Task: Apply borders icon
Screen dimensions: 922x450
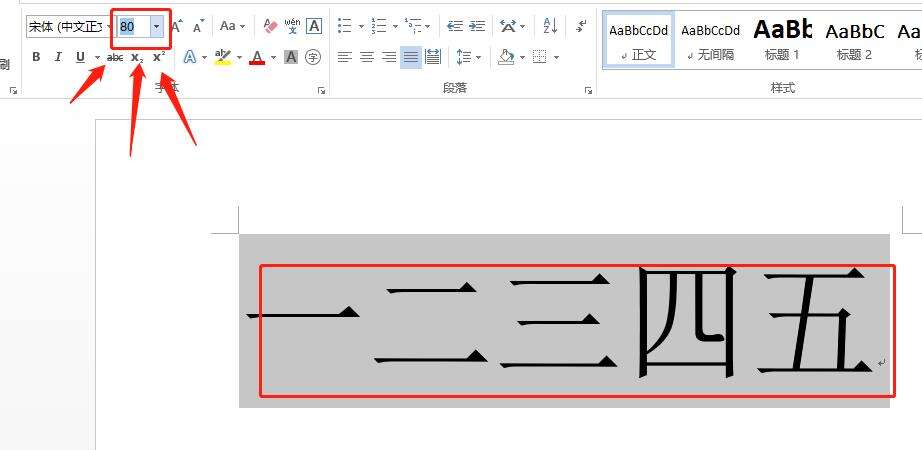Action: pos(539,57)
